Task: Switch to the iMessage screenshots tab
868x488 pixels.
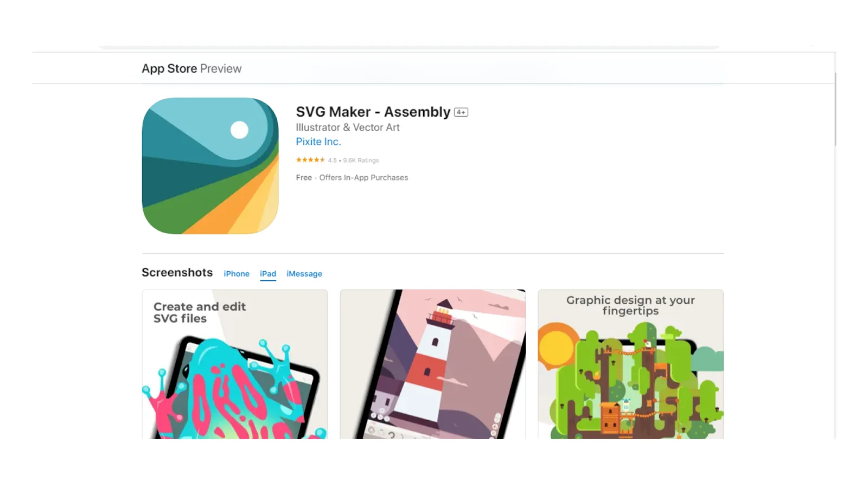Action: [304, 274]
